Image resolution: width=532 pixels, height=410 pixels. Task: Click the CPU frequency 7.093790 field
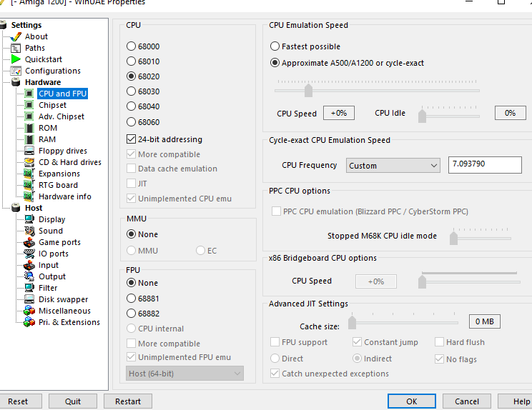485,165
